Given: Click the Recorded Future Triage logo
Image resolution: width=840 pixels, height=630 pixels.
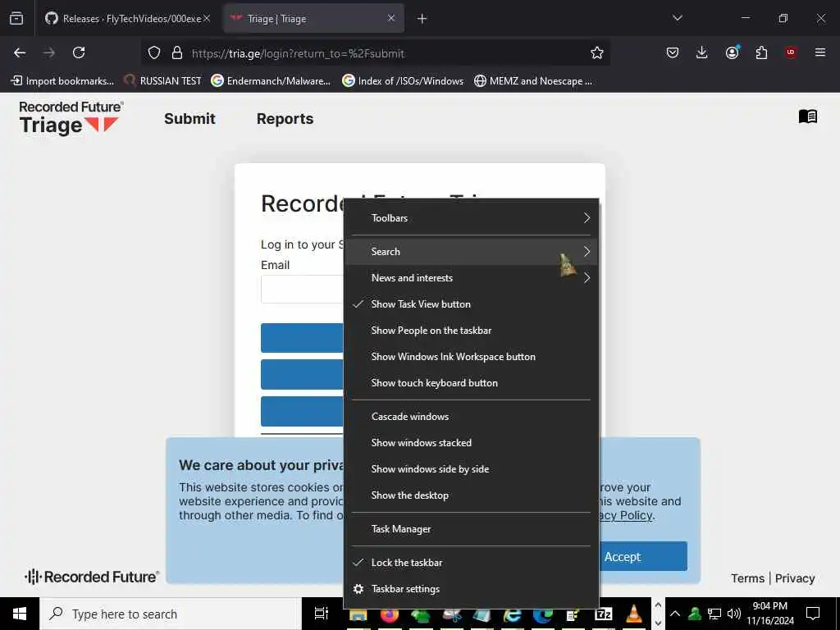Looking at the screenshot, I should pos(71,118).
